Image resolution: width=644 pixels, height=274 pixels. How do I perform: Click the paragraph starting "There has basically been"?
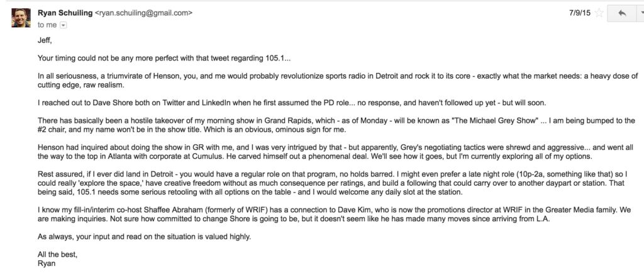pyautogui.click(x=336, y=125)
